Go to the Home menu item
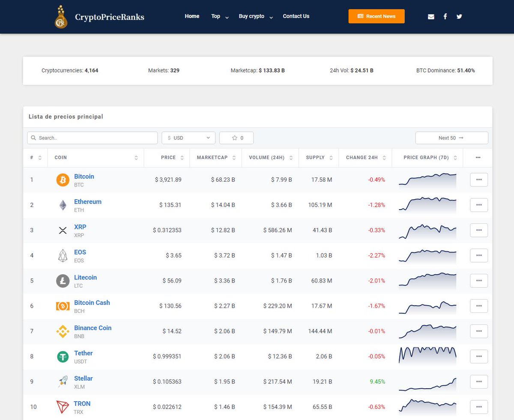514x420 pixels. pyautogui.click(x=192, y=16)
